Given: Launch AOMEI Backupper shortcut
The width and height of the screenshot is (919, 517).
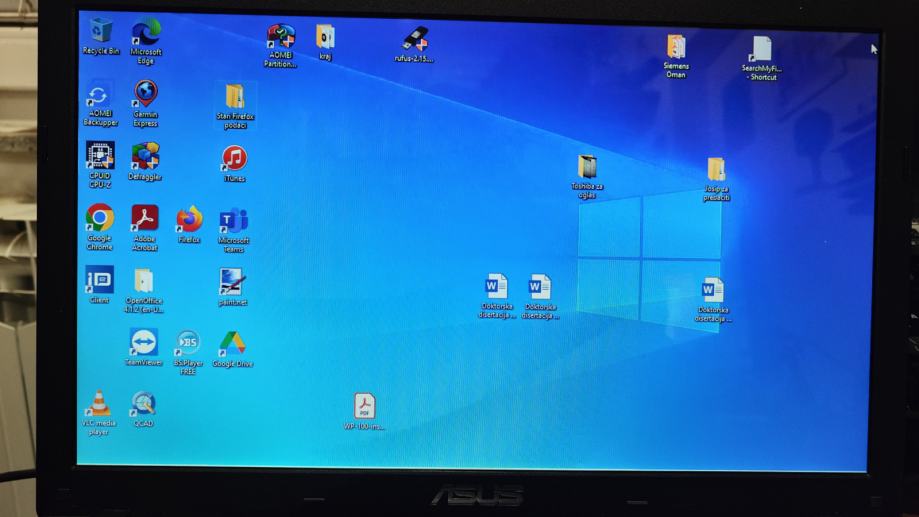Looking at the screenshot, I should tap(100, 105).
